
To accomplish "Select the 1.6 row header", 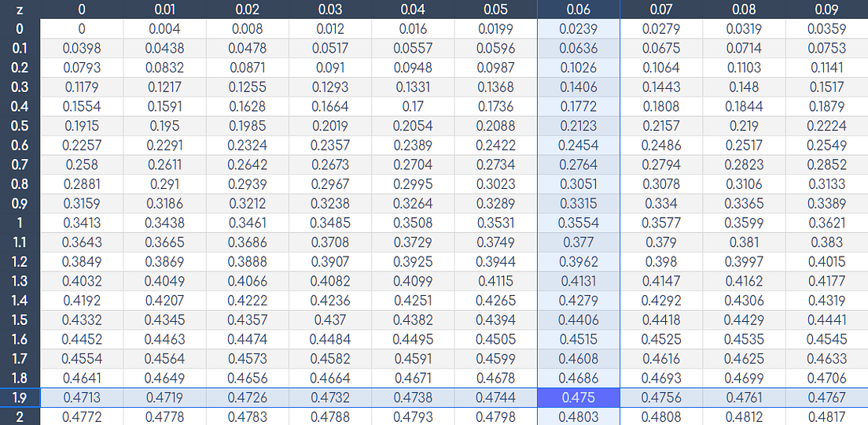I will pos(20,339).
